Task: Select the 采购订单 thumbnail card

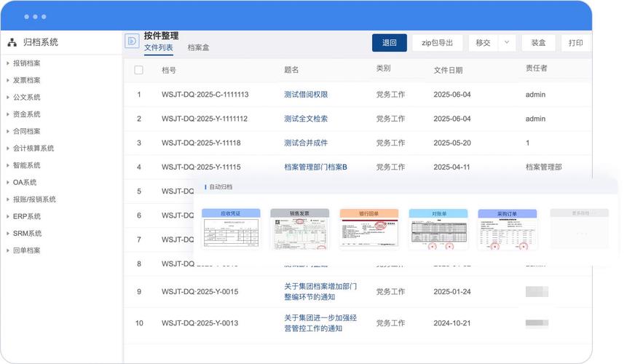Action: 507,229
